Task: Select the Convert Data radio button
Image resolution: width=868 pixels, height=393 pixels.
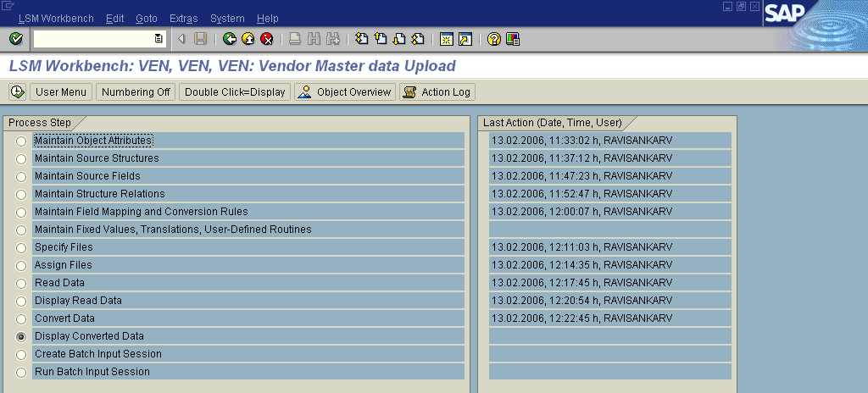Action: coord(21,319)
